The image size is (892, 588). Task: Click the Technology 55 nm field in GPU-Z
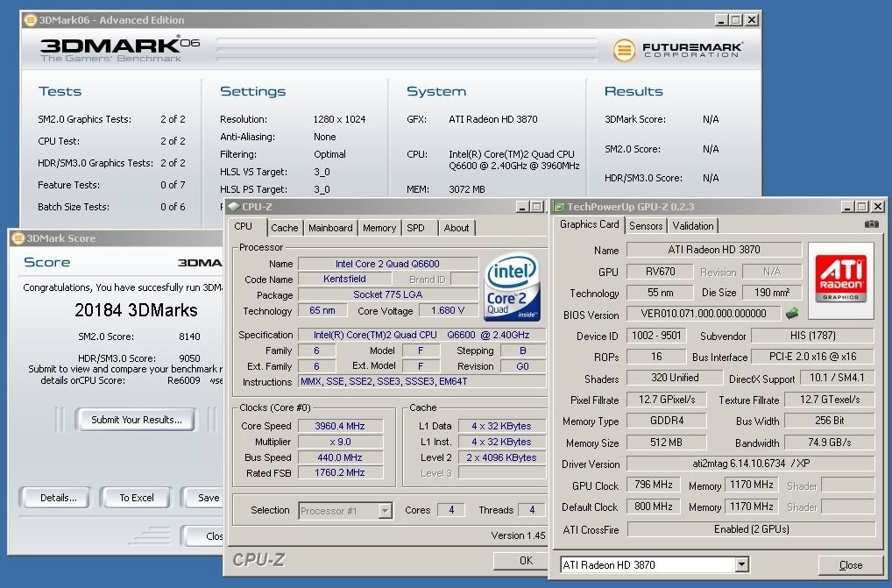[660, 293]
